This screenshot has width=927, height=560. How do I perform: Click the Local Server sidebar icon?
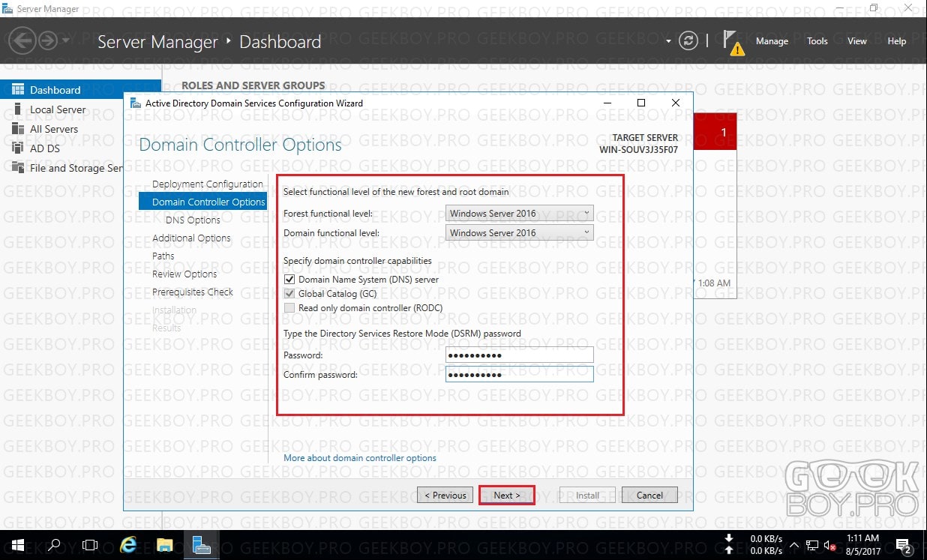pyautogui.click(x=18, y=109)
